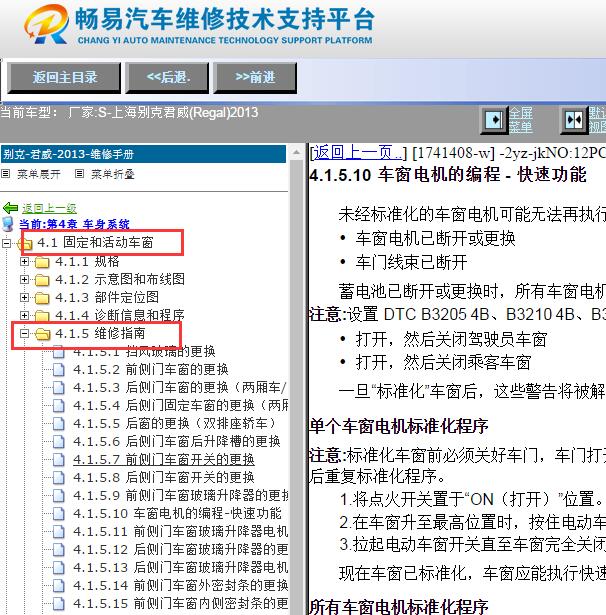This screenshot has height=615, width=606.
Task: Click the page icon for 4.1.5.11
Action: (59, 532)
